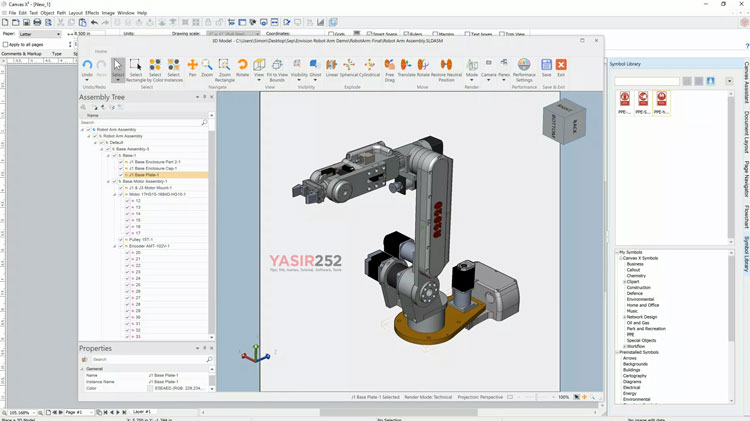Select the Pan tool in Navigate group

192,67
